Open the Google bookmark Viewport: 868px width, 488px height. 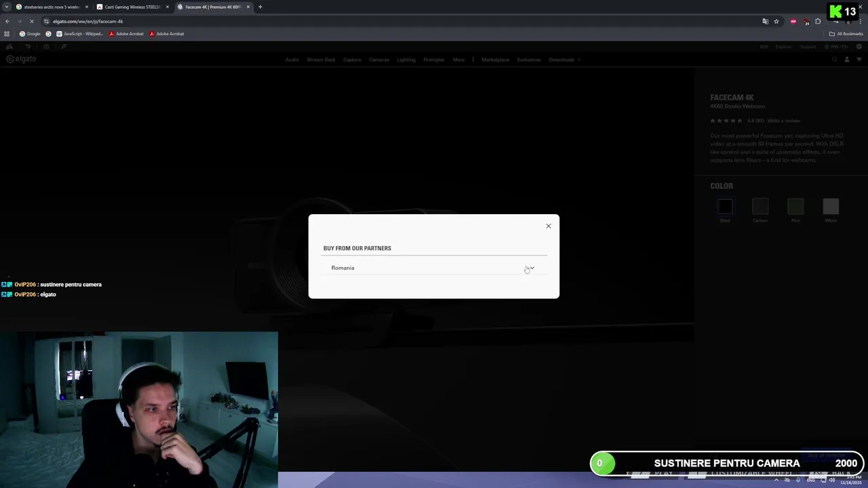[30, 33]
